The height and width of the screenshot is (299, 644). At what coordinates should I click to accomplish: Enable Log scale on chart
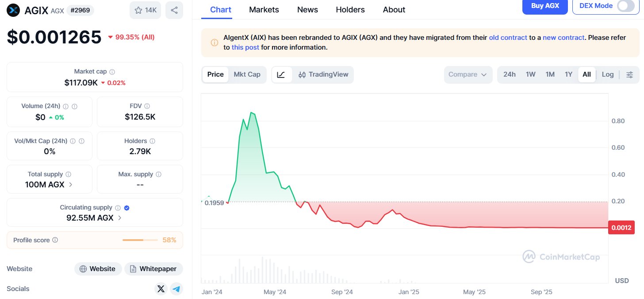coord(608,74)
